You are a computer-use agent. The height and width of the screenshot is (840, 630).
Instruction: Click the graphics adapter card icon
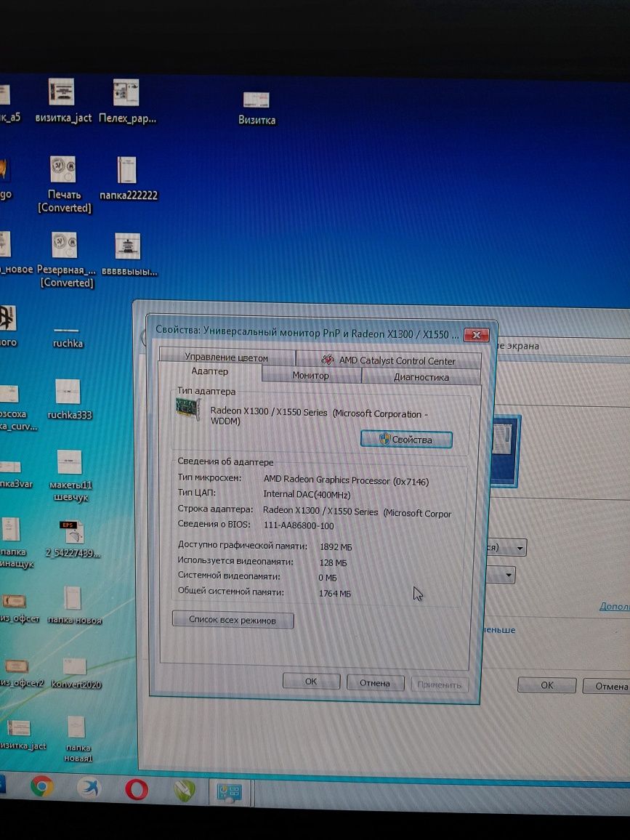click(187, 409)
